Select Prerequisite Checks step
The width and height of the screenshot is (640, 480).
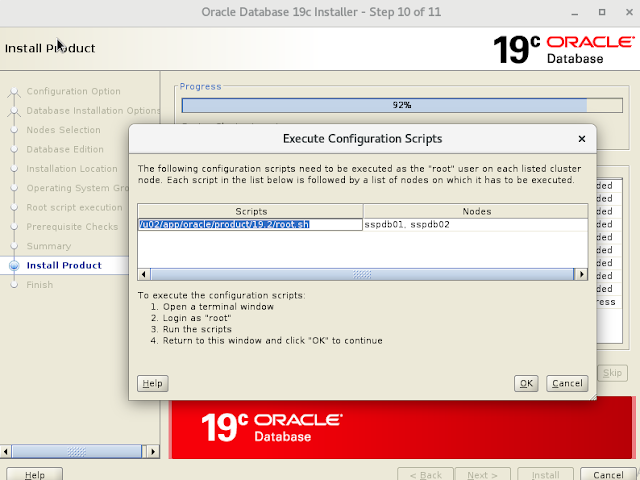pyautogui.click(x=72, y=227)
